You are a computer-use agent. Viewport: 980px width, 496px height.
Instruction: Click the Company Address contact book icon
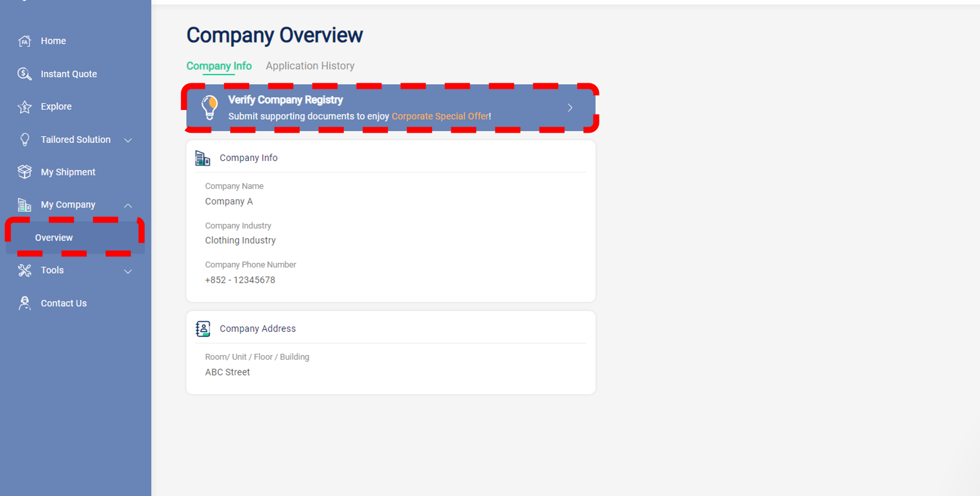(202, 328)
